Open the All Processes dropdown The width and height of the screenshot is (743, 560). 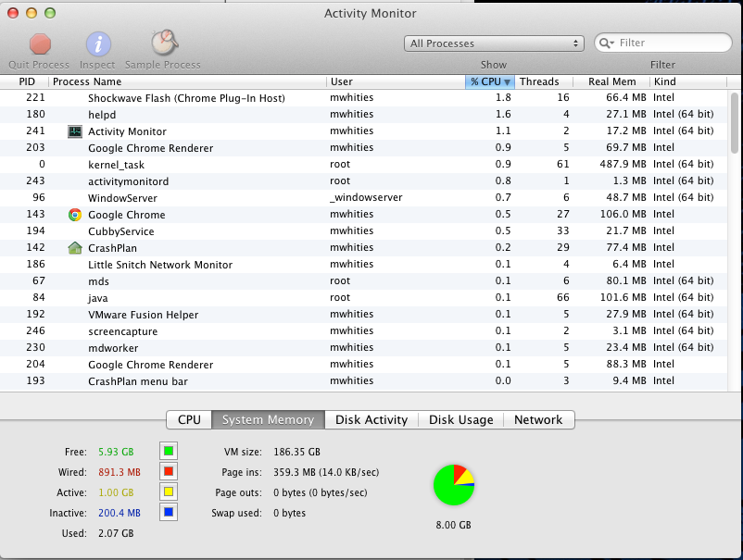click(x=494, y=44)
